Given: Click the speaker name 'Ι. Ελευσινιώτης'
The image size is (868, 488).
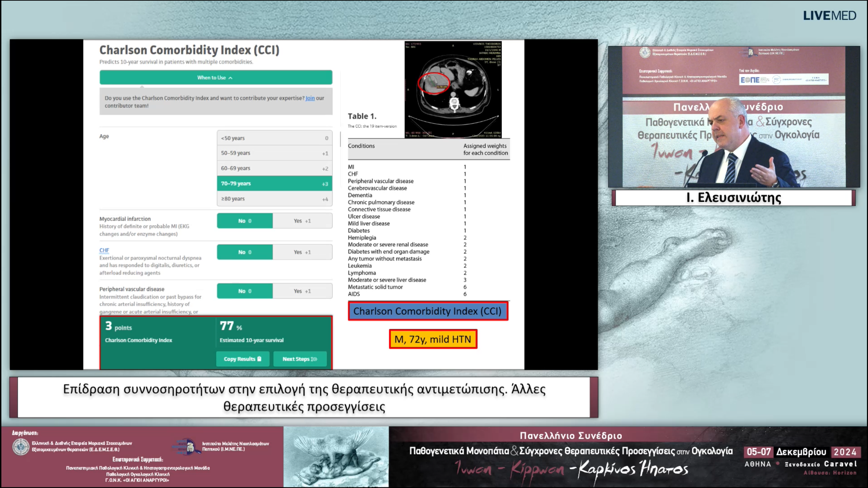Looking at the screenshot, I should click(734, 198).
